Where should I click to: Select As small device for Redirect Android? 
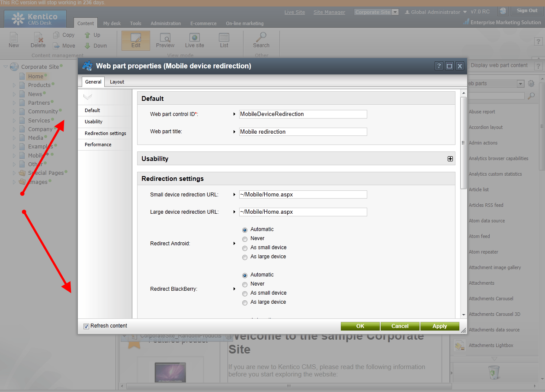pyautogui.click(x=245, y=248)
